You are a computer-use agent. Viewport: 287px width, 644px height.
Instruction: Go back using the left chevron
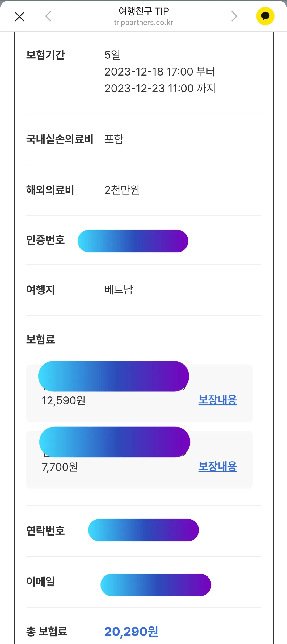(48, 16)
